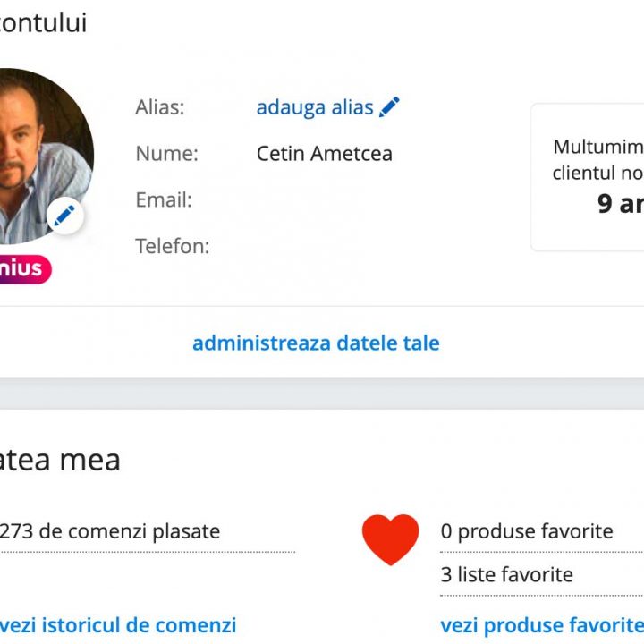Viewport: 644px width, 644px height.
Task: Click the Email field label
Action: point(164,199)
